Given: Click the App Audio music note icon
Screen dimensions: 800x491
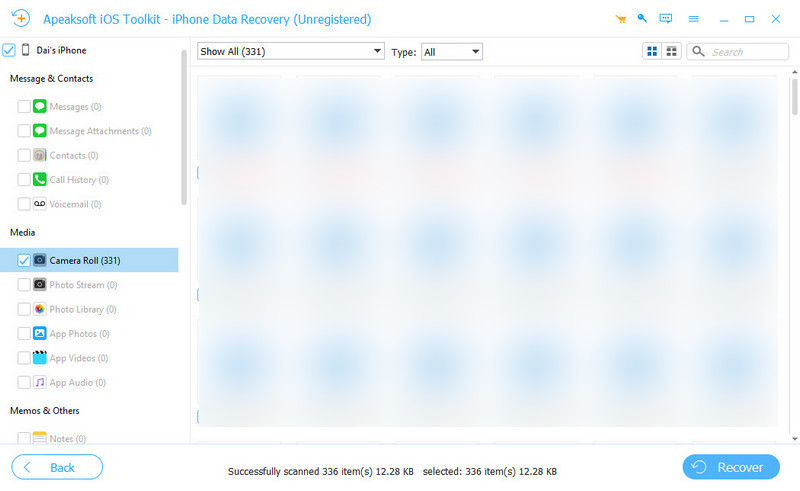Looking at the screenshot, I should pos(40,382).
